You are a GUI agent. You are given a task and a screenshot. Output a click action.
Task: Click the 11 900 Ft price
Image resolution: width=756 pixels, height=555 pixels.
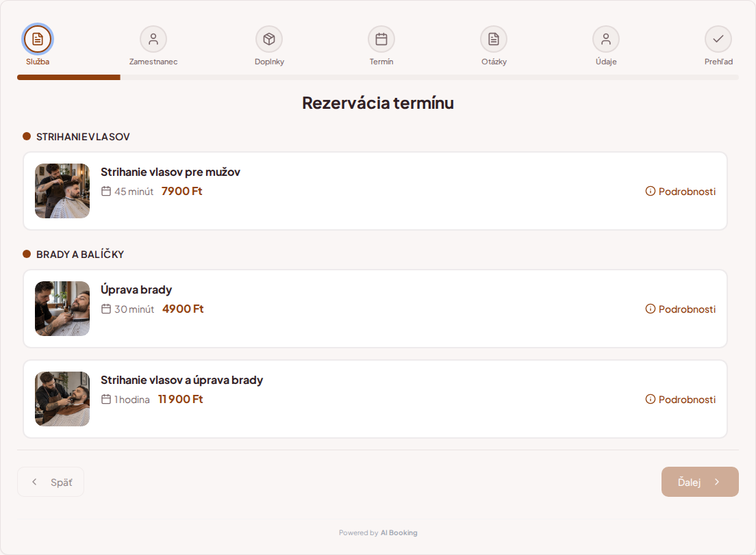(x=180, y=400)
